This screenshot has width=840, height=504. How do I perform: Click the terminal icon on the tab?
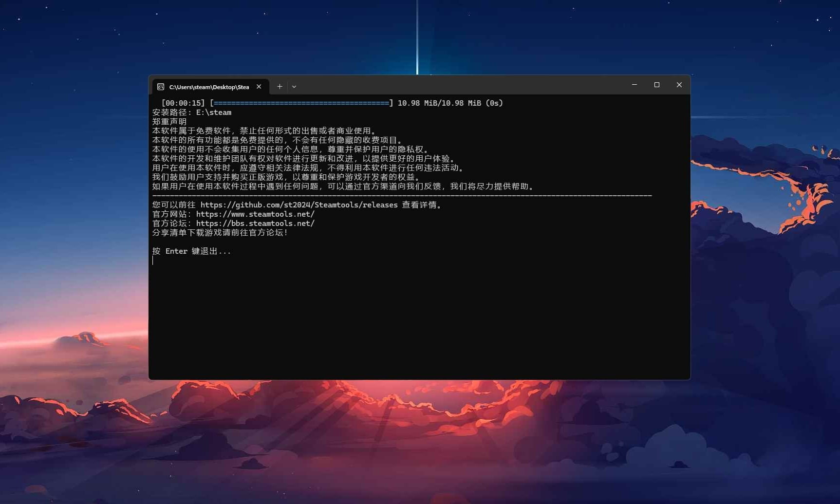click(x=161, y=87)
